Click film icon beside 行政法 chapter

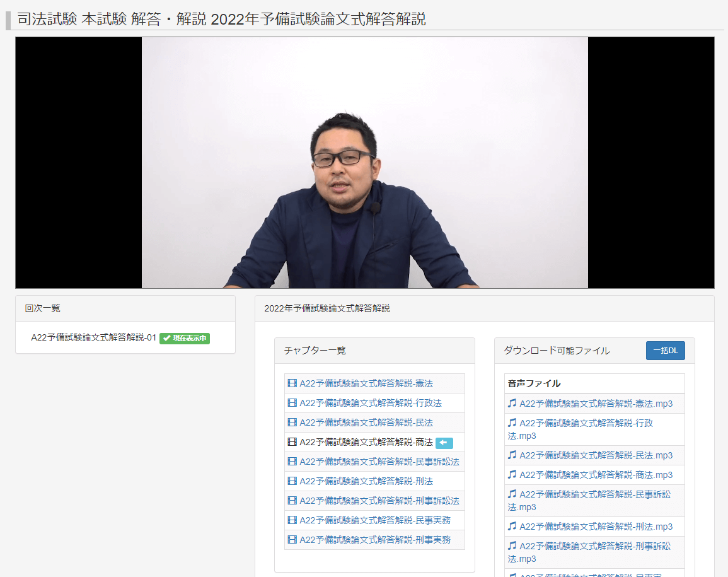click(292, 403)
